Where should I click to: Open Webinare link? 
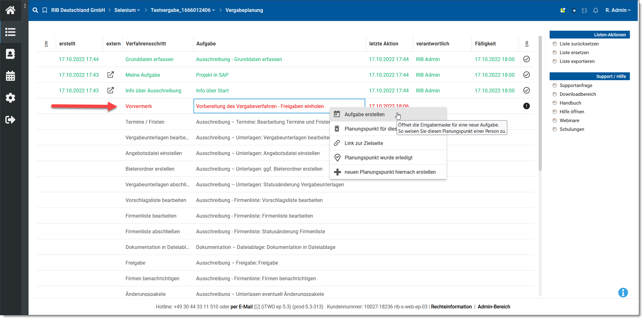click(569, 121)
